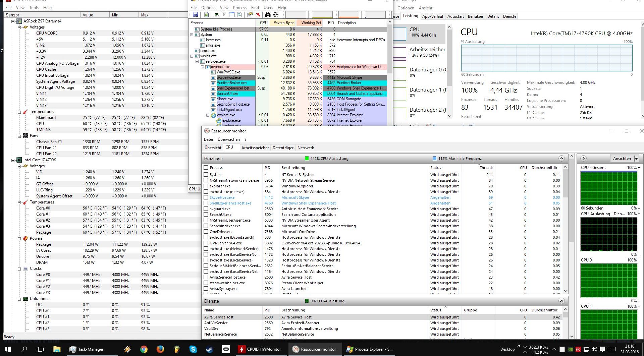The width and height of the screenshot is (644, 356).
Task: Launch Firefox from the taskbar
Action: (x=160, y=349)
